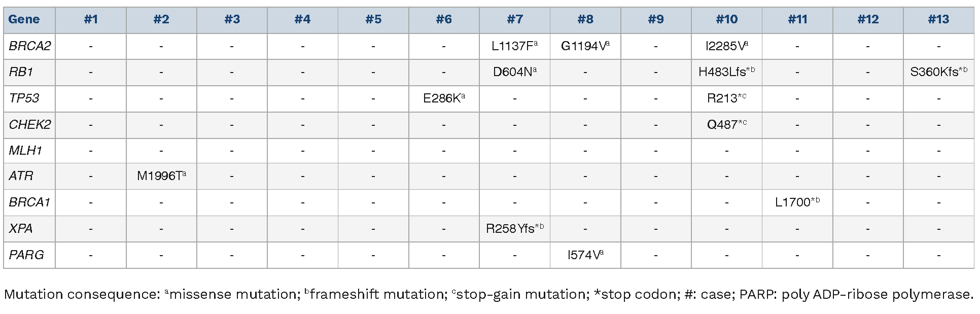Click the Gene column header
The width and height of the screenshot is (980, 314).
(x=24, y=20)
